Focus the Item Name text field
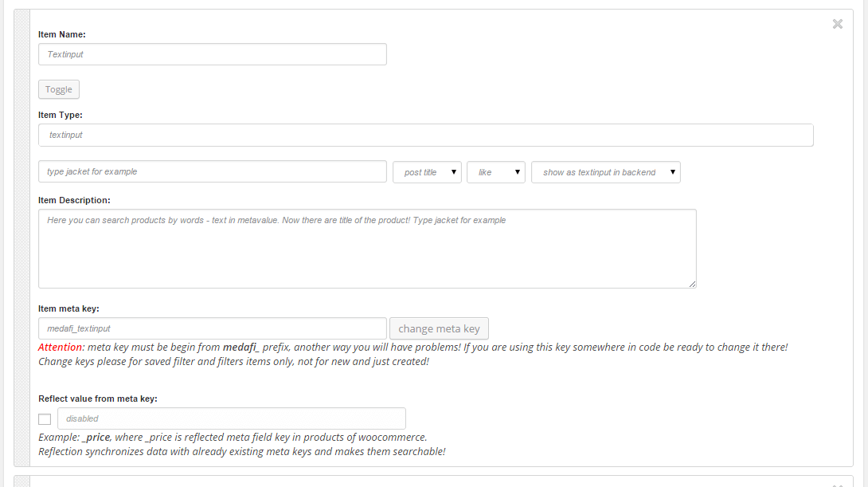Image resolution: width=868 pixels, height=487 pixels. (212, 54)
